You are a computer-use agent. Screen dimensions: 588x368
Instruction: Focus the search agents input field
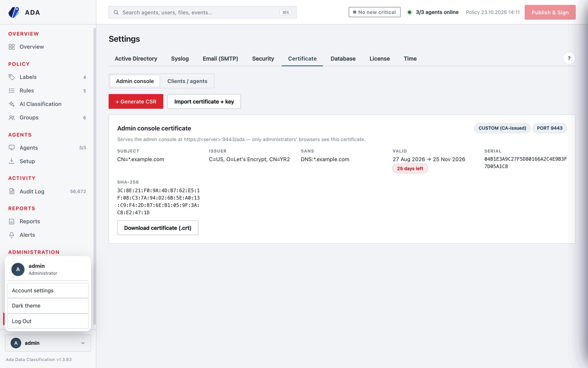[203, 12]
